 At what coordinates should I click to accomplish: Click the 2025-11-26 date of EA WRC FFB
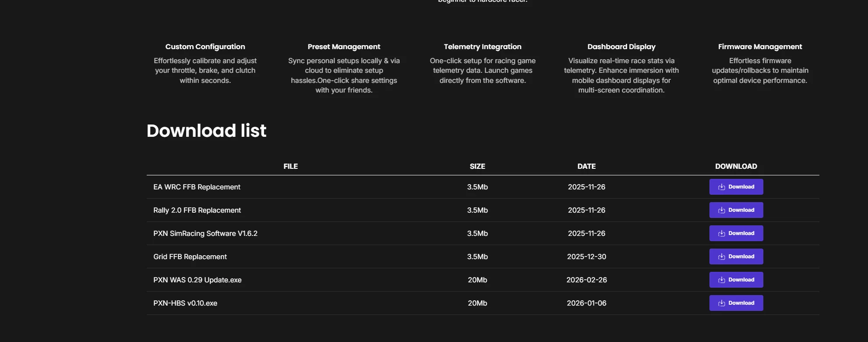(x=586, y=187)
